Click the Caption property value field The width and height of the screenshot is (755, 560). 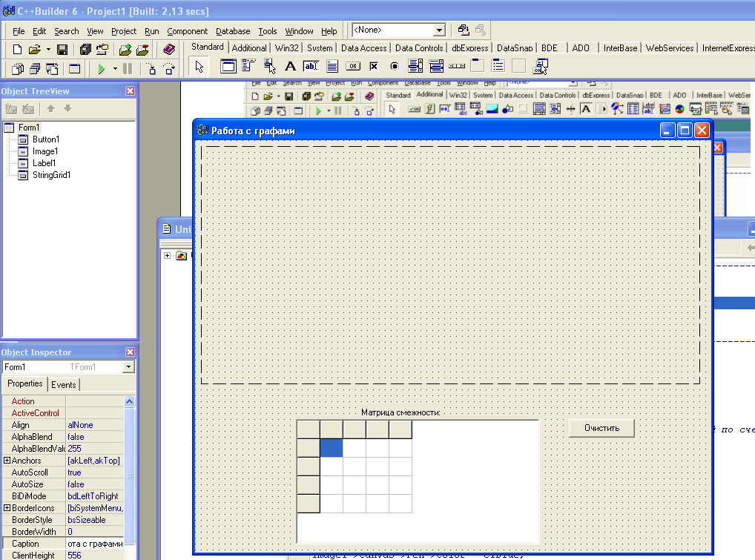click(x=95, y=544)
